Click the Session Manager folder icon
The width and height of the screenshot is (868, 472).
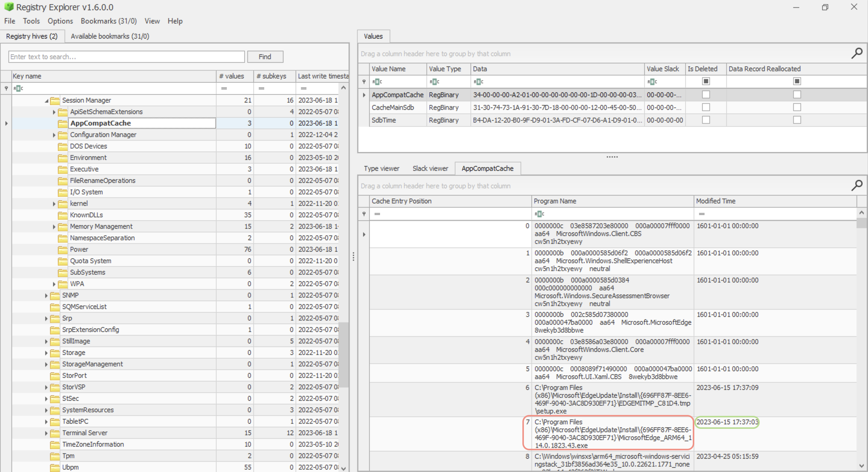click(x=55, y=100)
